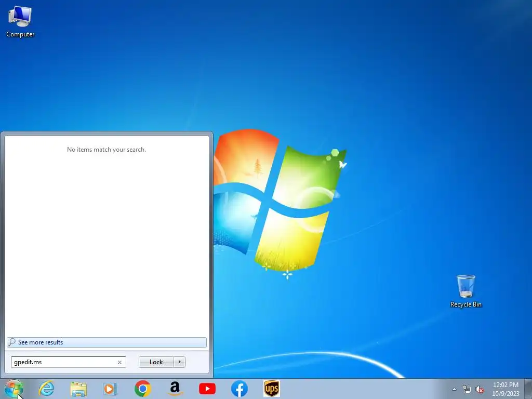Show hidden system tray icons

click(454, 389)
